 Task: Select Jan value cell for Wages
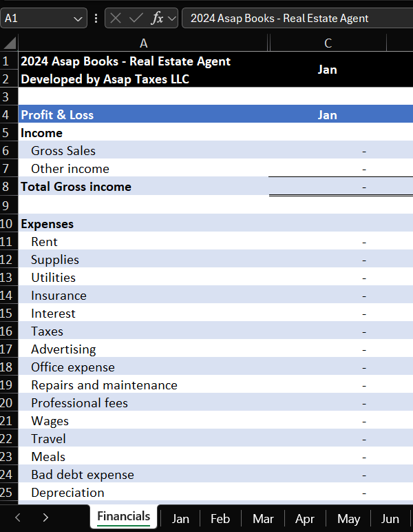[x=328, y=421]
